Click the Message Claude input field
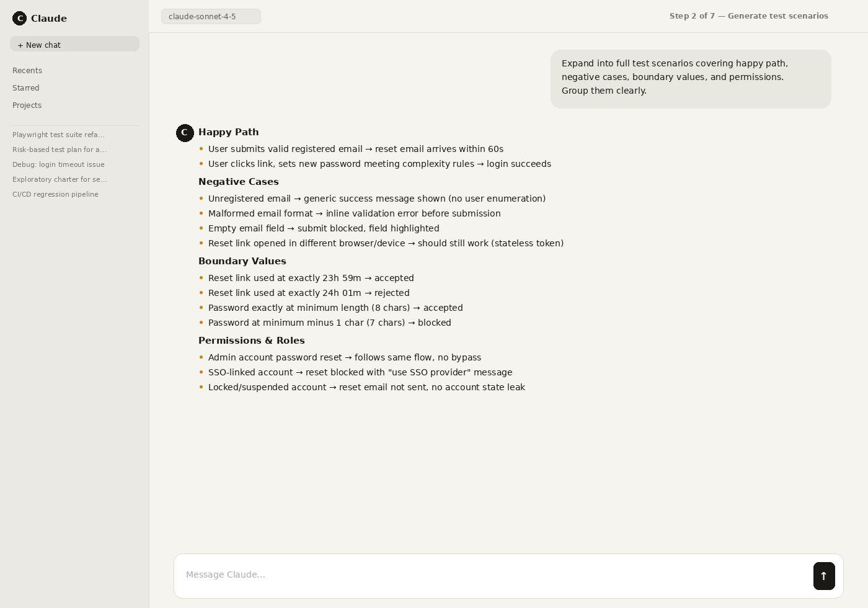The image size is (868, 608). pos(434,575)
